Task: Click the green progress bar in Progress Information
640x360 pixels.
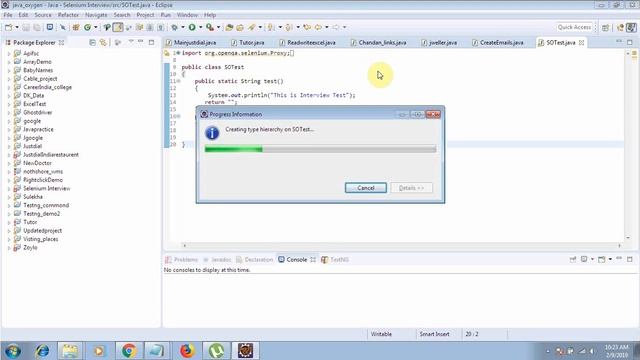Action: pos(320,149)
